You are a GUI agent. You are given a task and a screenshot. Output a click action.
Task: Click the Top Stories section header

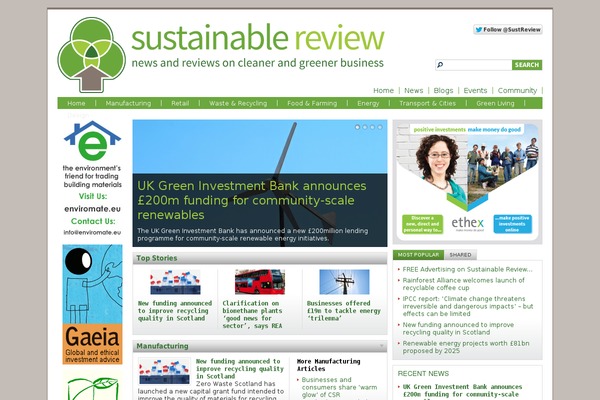point(260,258)
